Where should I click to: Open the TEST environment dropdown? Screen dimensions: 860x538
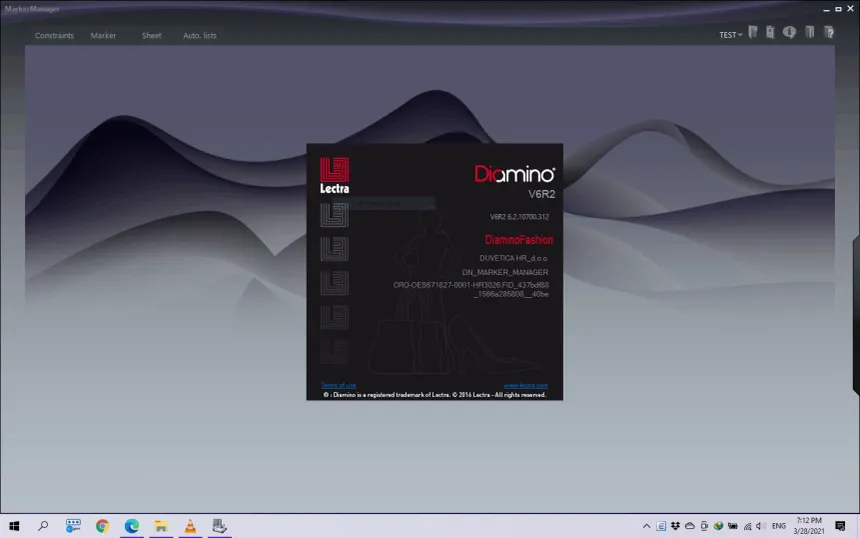coord(730,35)
